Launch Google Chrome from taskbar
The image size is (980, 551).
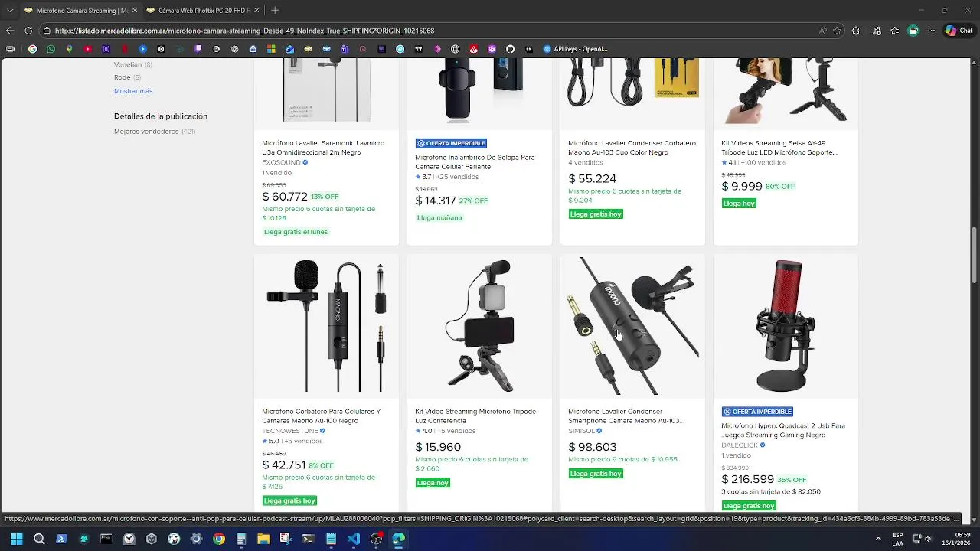coord(219,539)
